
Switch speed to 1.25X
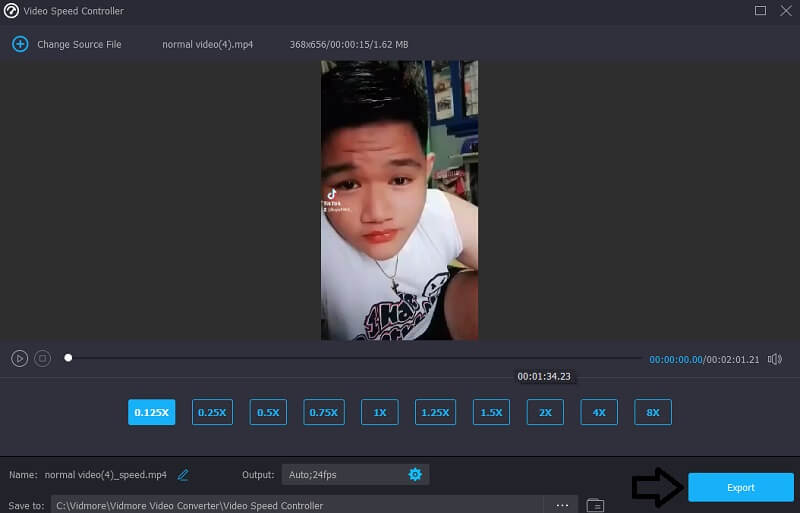pyautogui.click(x=435, y=412)
